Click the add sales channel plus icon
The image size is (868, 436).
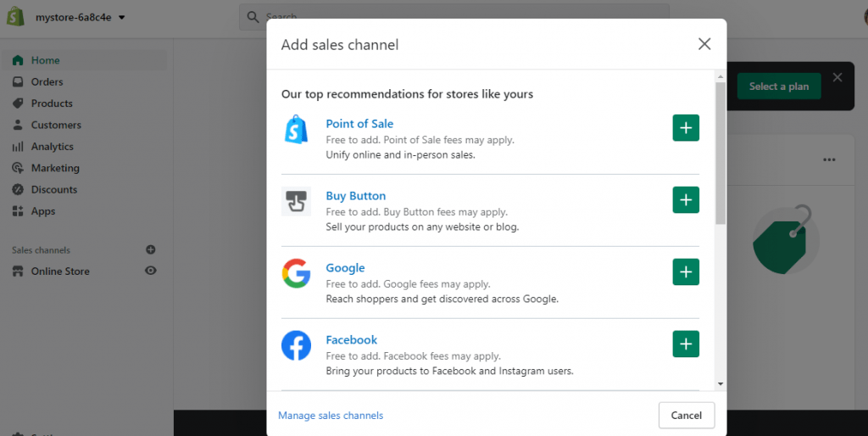151,250
